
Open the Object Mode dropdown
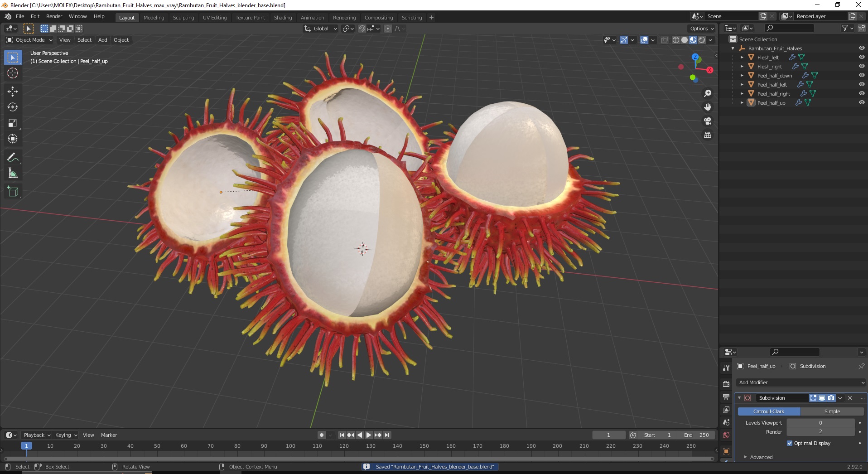click(x=29, y=40)
